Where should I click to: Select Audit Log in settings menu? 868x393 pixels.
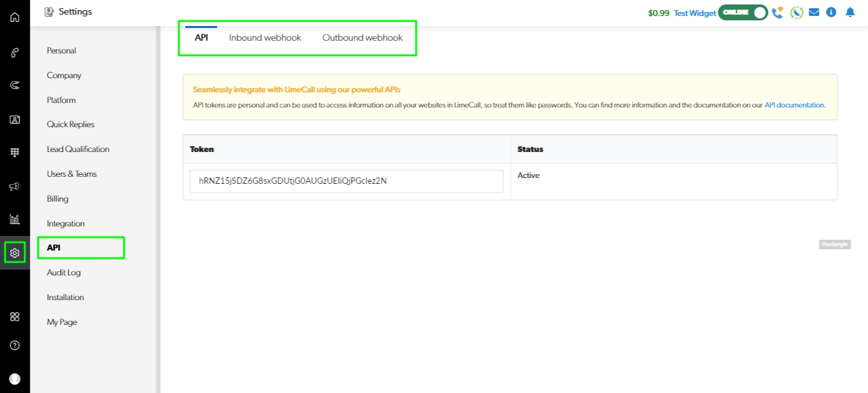(x=64, y=272)
